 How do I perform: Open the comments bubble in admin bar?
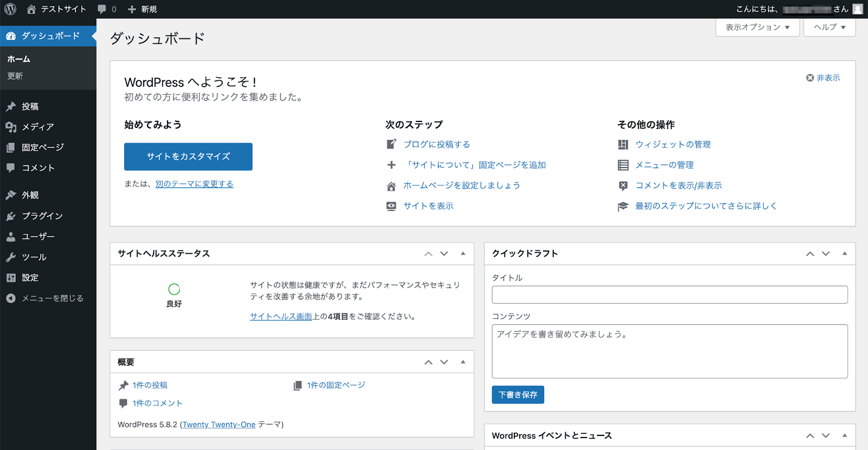click(102, 9)
